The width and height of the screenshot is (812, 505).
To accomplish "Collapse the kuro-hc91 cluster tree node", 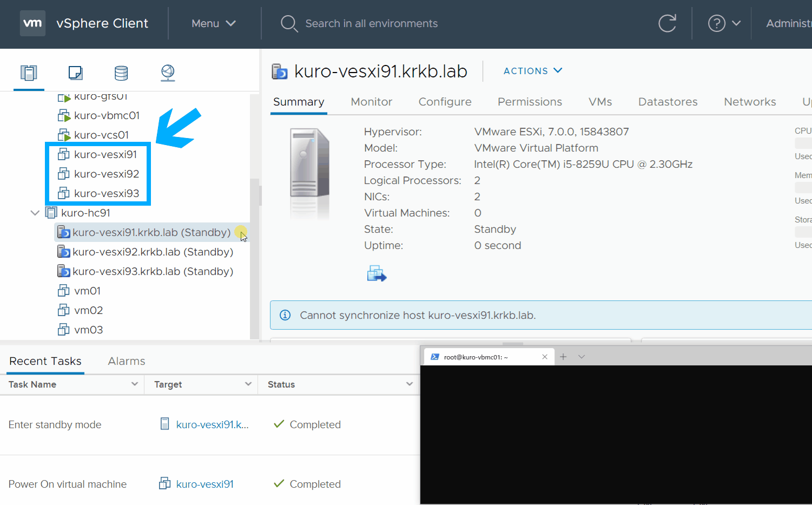I will coord(35,213).
